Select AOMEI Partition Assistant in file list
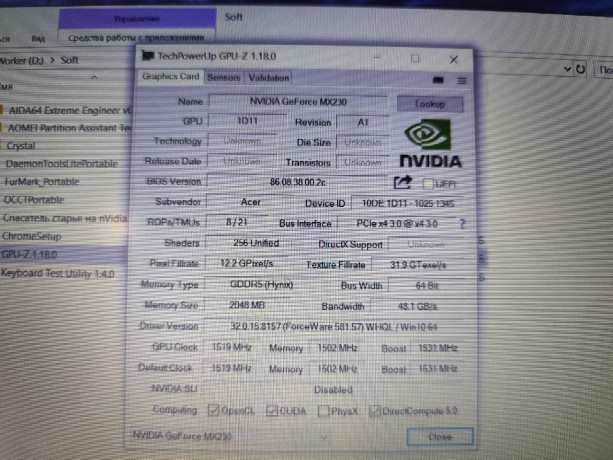Image resolution: width=613 pixels, height=460 pixels. point(70,128)
